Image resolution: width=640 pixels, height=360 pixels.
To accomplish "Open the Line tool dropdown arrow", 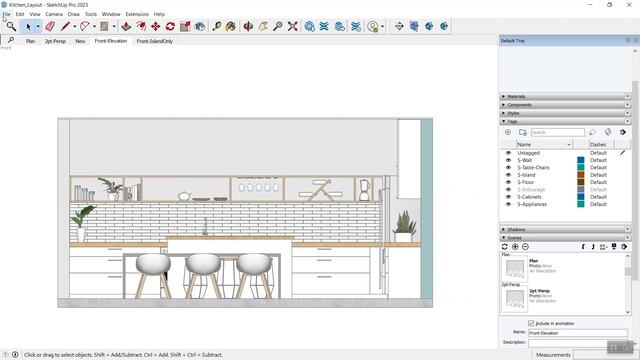I will [x=75, y=27].
